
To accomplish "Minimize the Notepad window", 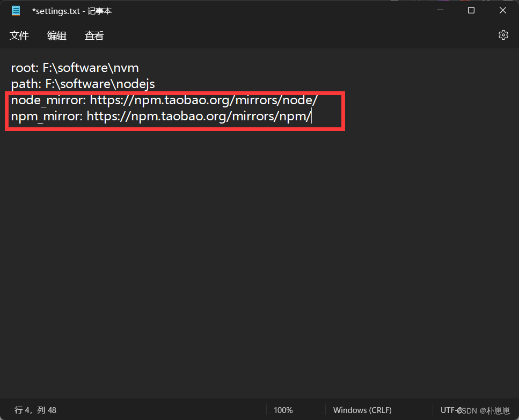I will click(x=440, y=10).
